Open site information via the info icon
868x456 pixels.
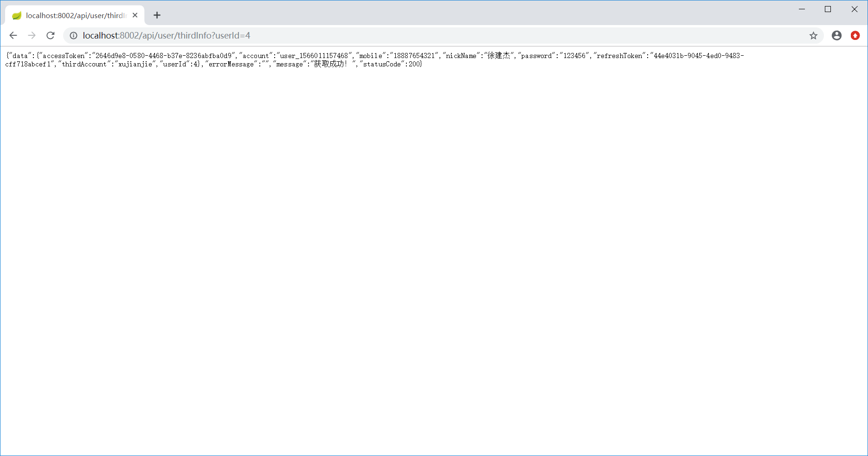pos(73,35)
